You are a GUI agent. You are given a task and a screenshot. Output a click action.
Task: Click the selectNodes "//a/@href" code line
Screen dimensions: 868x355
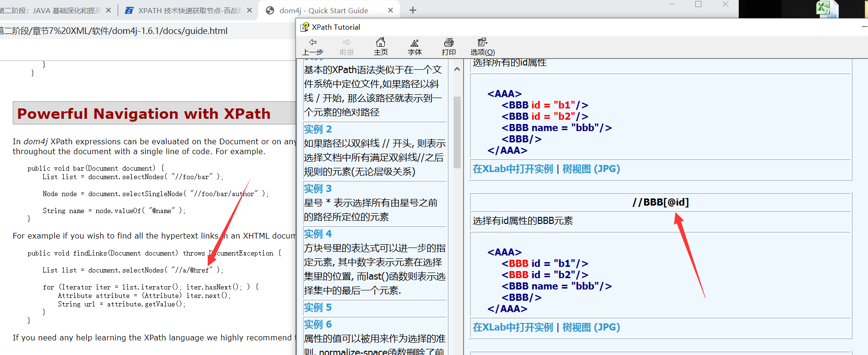pyautogui.click(x=133, y=270)
